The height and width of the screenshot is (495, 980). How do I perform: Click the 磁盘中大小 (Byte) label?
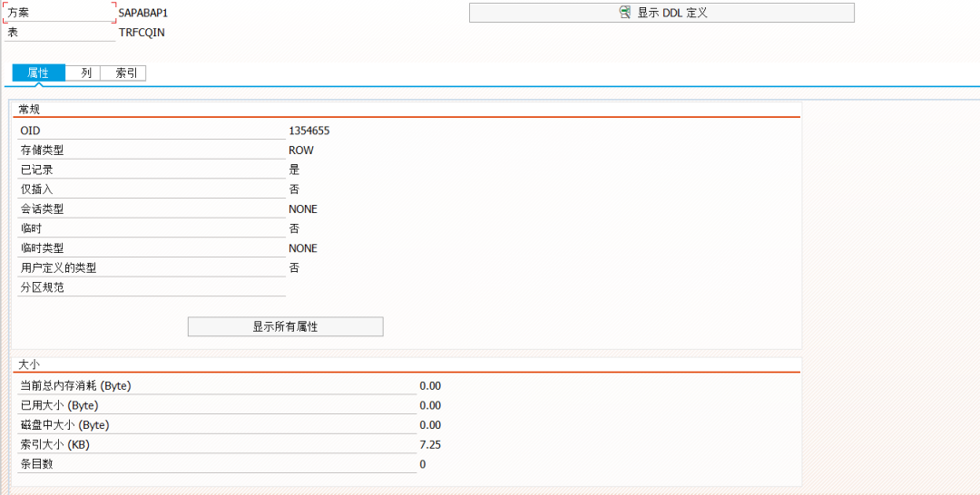64,425
